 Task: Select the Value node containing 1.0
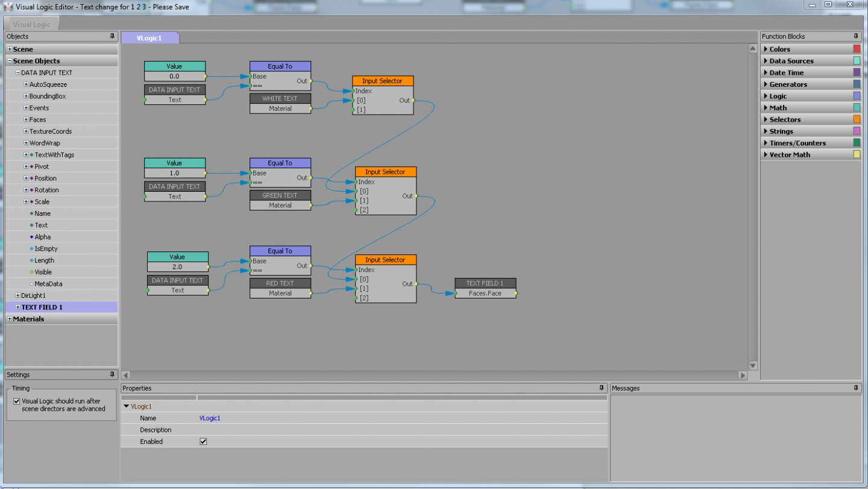[175, 168]
